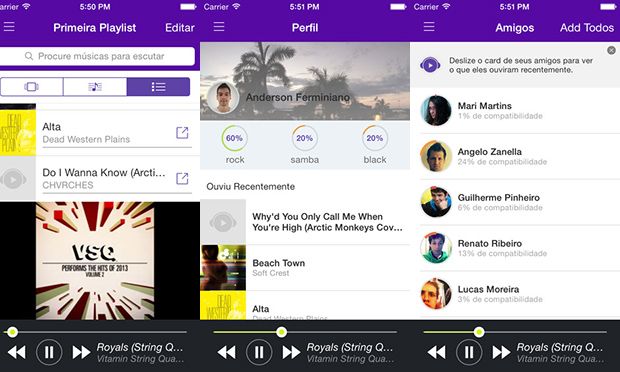Dismiss the friends hint banner

point(611,51)
